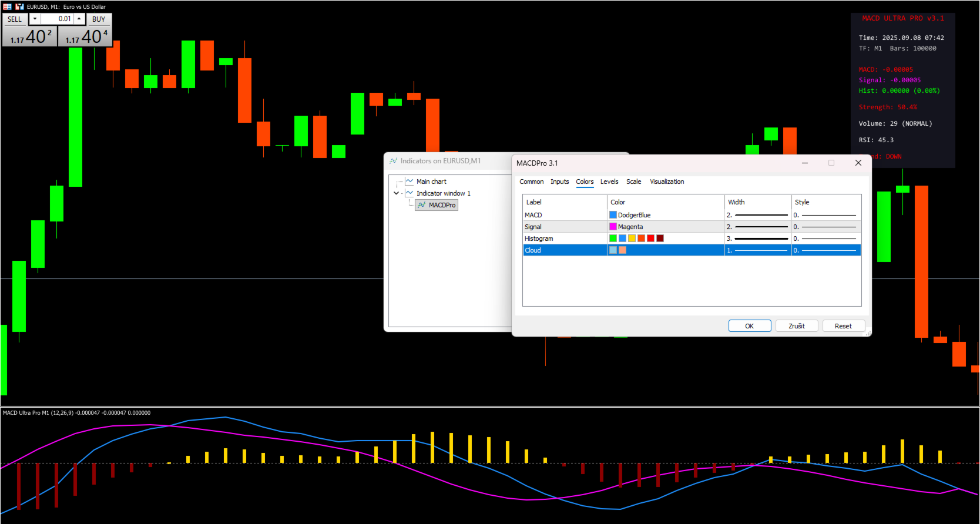Click the BUY button in the one-click trading panel
Viewport: 980px width, 524px height.
click(99, 19)
